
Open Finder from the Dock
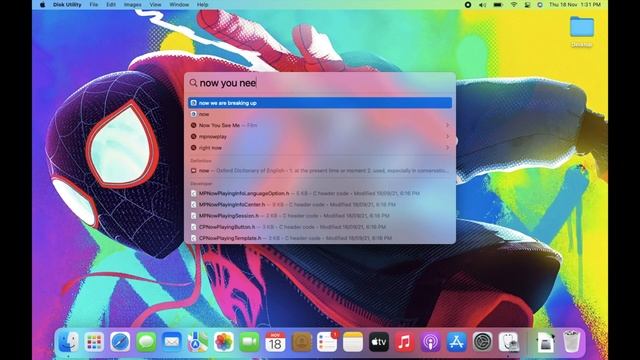click(68, 342)
